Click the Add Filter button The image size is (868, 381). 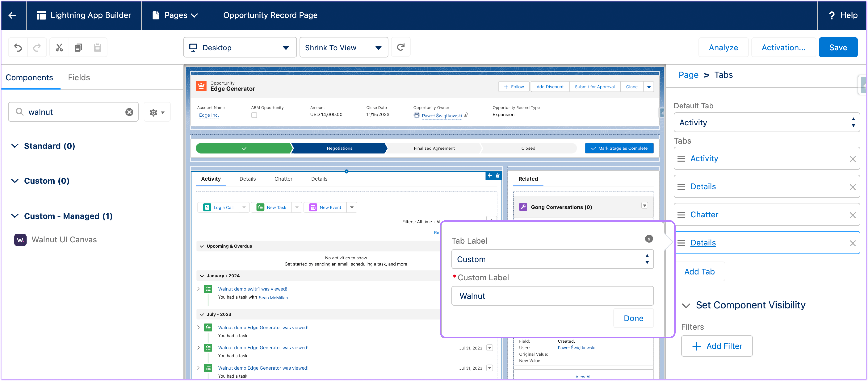coord(717,346)
